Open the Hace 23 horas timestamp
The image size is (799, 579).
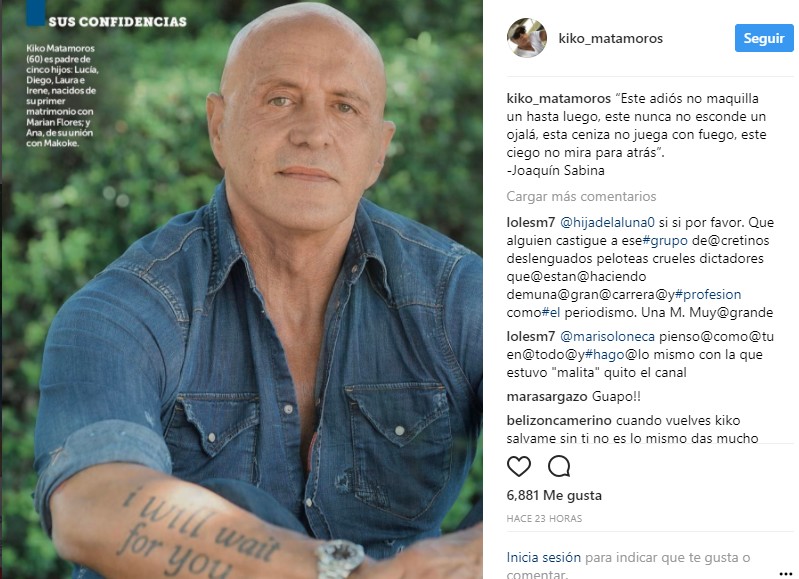[544, 519]
